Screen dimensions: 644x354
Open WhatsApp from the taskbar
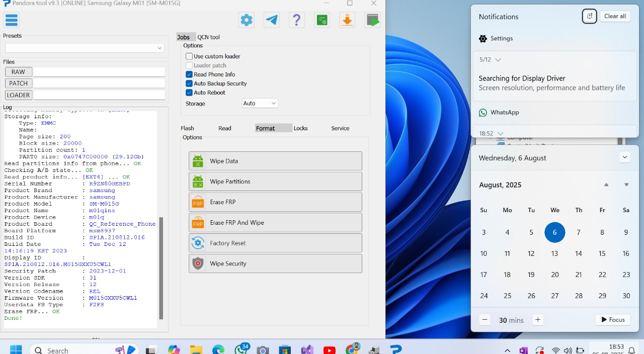tap(241, 350)
